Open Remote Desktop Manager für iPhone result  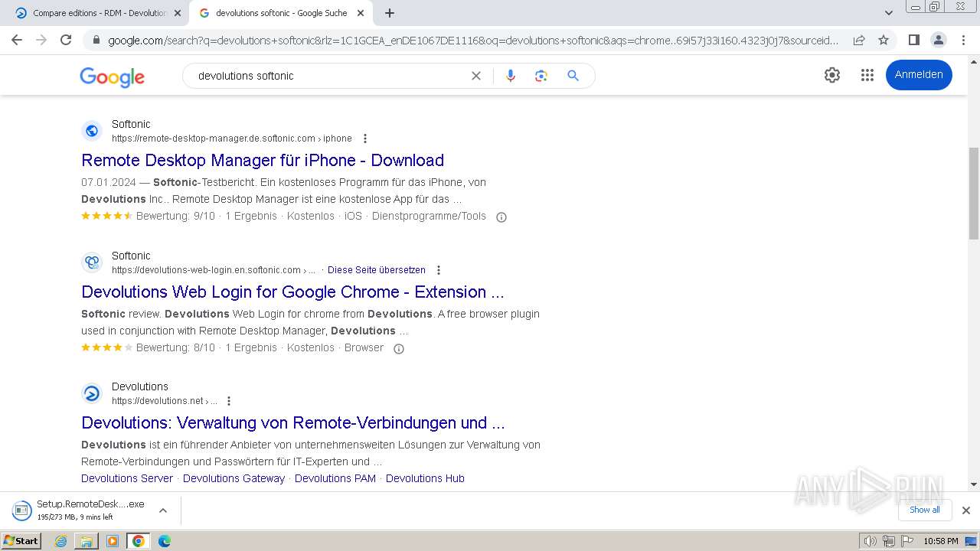point(263,161)
